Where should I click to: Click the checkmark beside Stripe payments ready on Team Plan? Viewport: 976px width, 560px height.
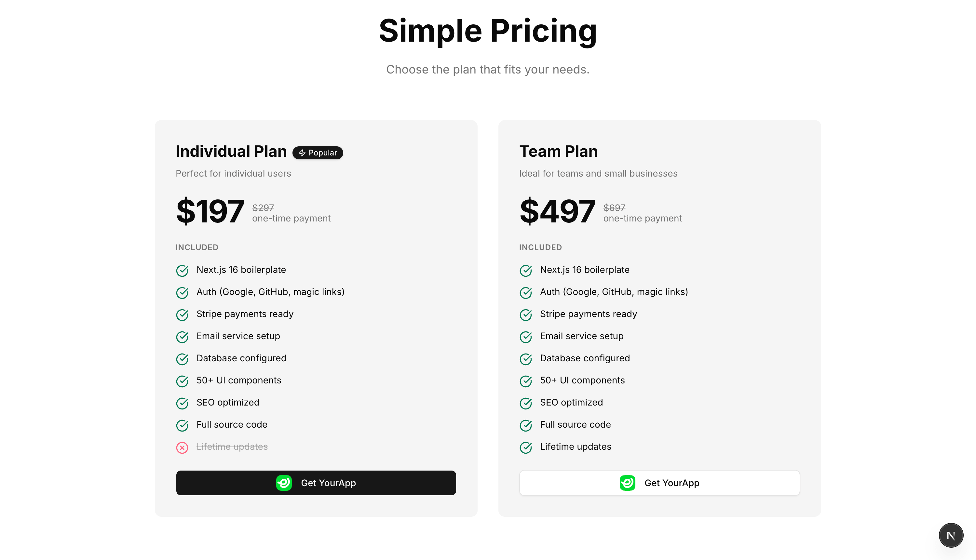pyautogui.click(x=525, y=314)
